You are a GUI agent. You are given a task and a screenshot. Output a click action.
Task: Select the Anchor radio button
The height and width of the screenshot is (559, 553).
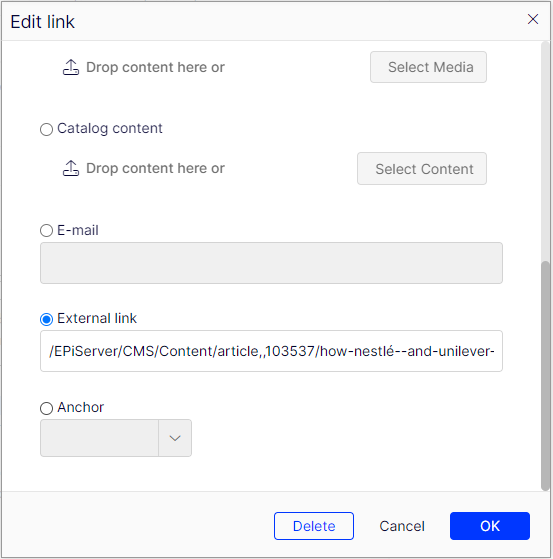tap(46, 408)
